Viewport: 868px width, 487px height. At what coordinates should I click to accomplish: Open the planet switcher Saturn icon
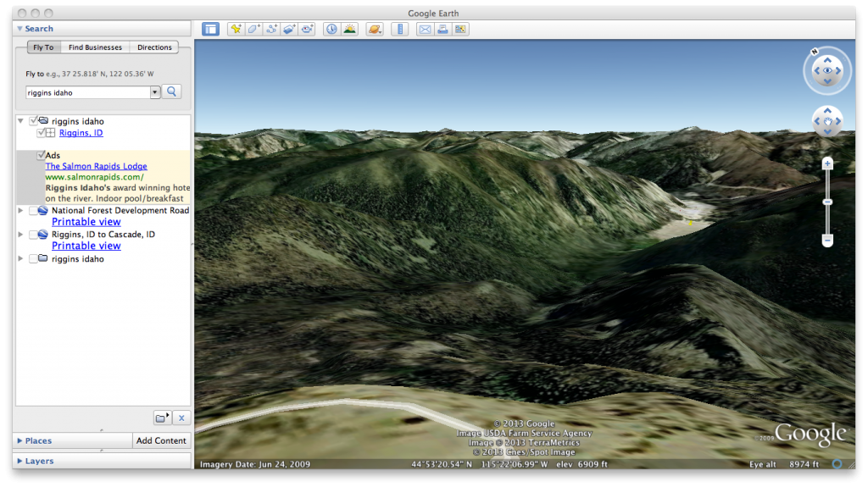pyautogui.click(x=374, y=30)
